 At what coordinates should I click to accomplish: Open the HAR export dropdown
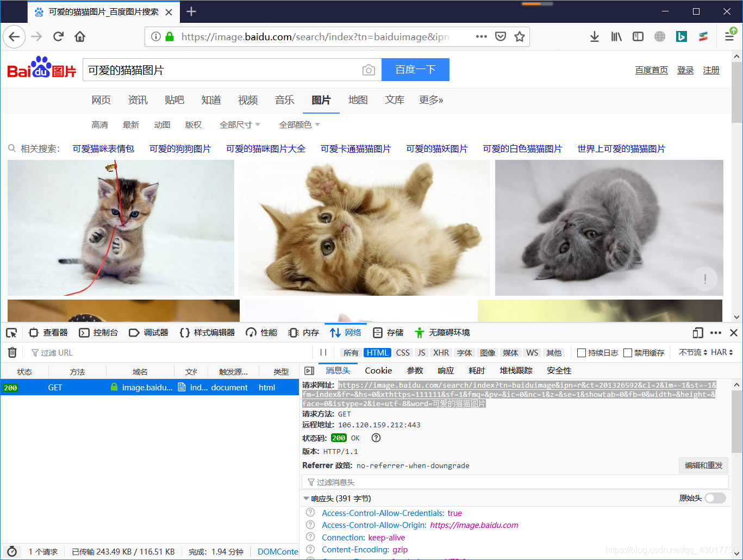[x=722, y=352]
